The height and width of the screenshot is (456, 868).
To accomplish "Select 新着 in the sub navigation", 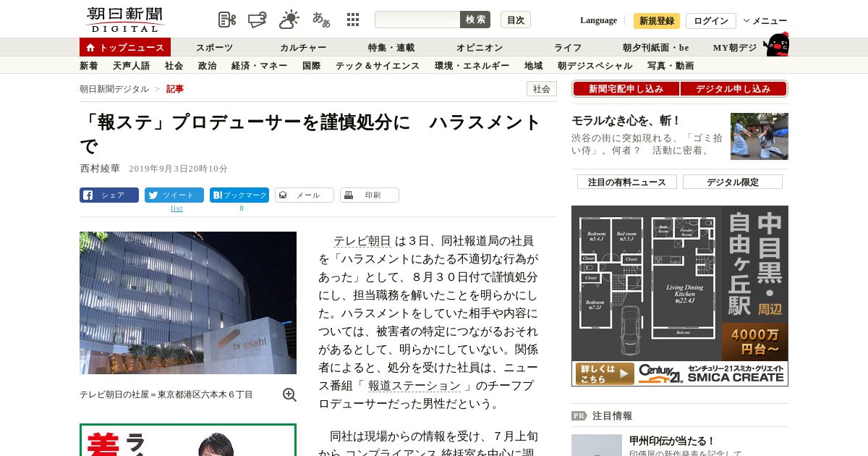I will coord(89,66).
